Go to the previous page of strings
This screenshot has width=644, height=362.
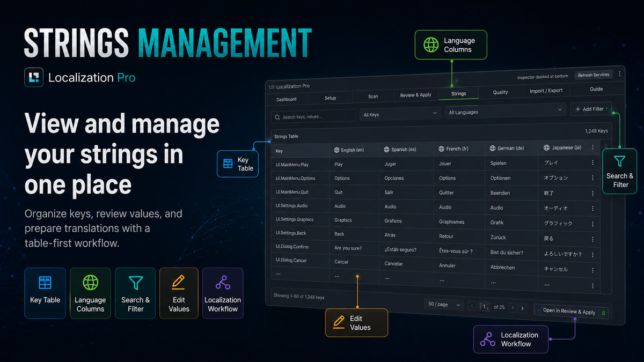coord(472,306)
